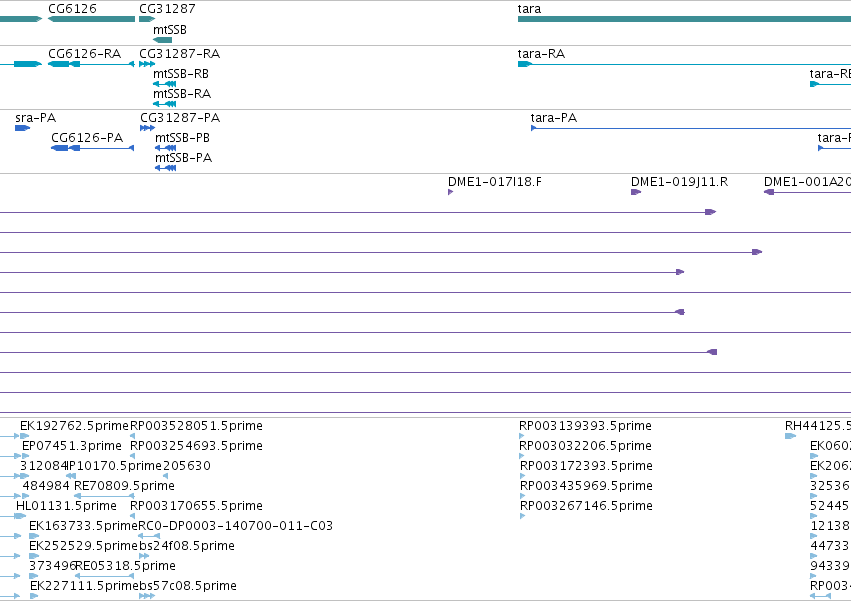Click the mtSSB gene label
The width and height of the screenshot is (851, 601).
(170, 30)
